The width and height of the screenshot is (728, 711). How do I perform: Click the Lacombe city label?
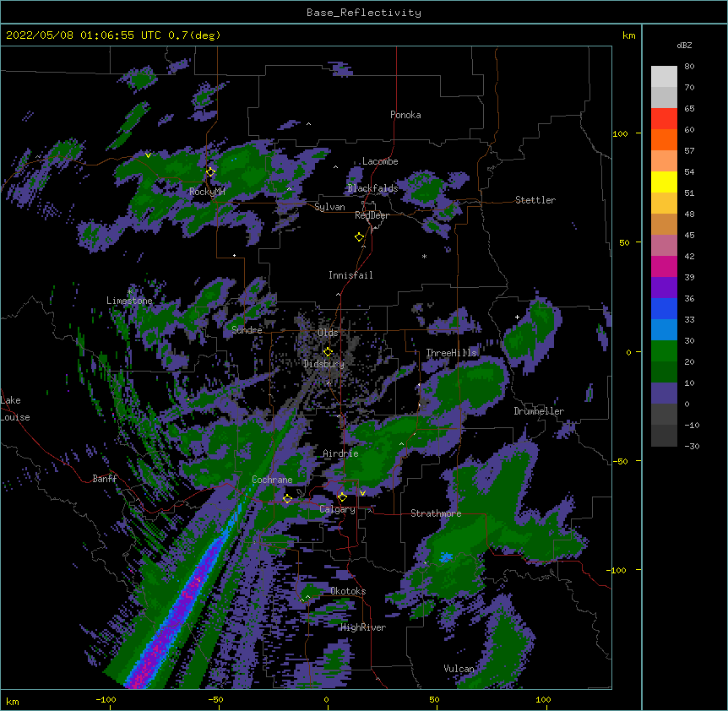click(x=380, y=161)
